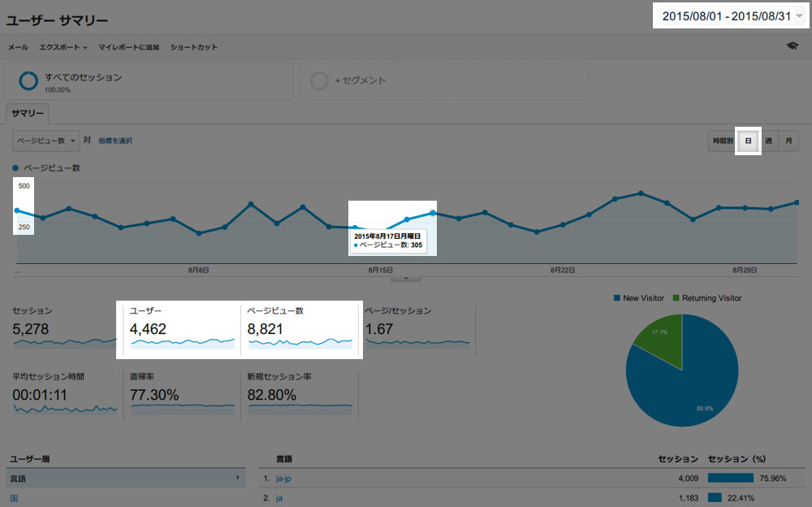The height and width of the screenshot is (507, 812).
Task: Select the 言語 row under ユーザー層
Action: click(x=126, y=478)
